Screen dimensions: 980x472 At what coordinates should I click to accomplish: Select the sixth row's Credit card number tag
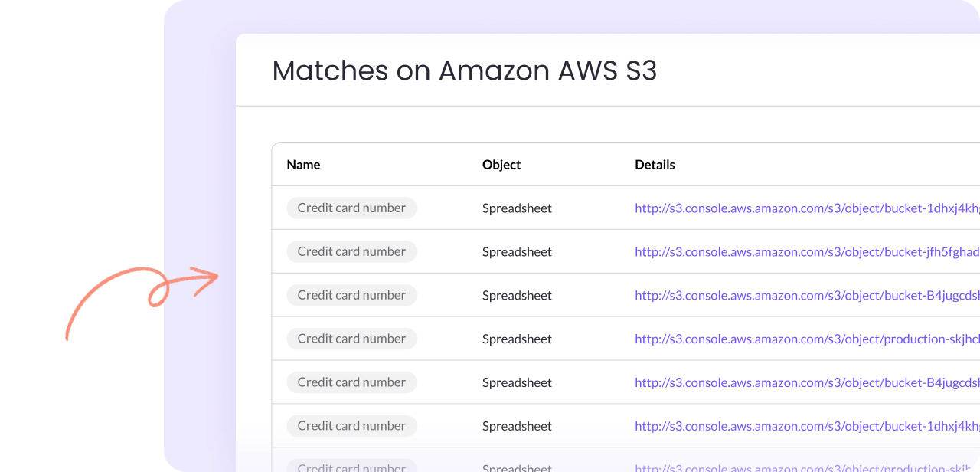click(351, 426)
